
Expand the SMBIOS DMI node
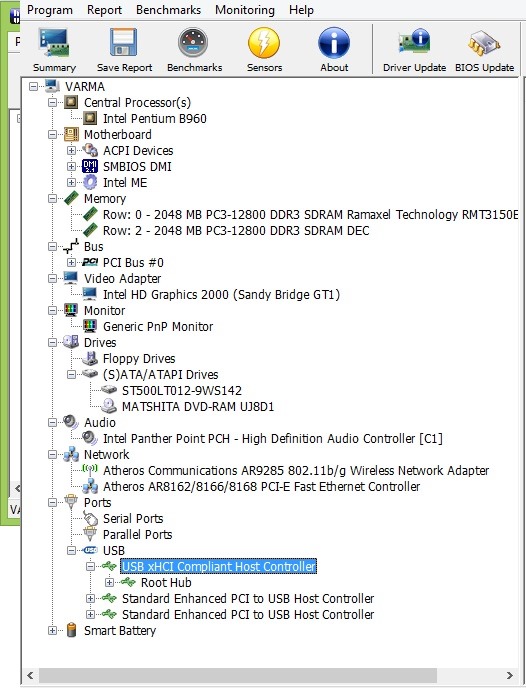(x=72, y=166)
